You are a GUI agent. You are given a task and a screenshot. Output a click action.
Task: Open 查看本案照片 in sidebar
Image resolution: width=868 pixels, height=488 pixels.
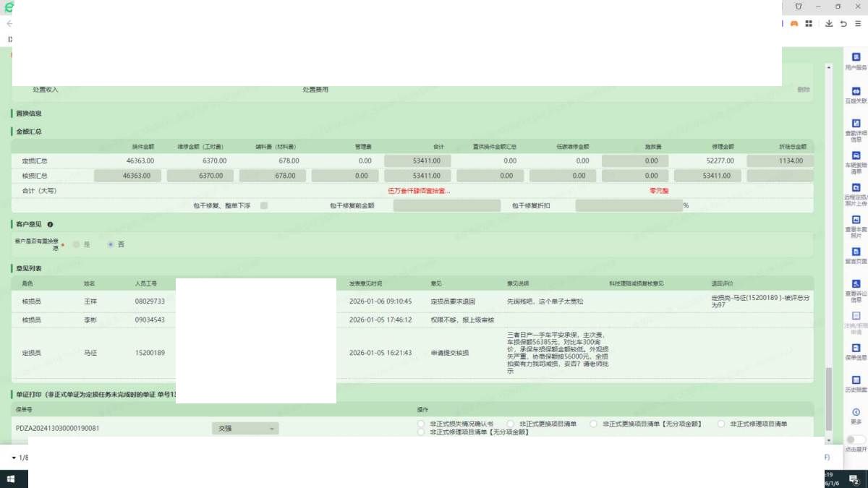coord(856,220)
